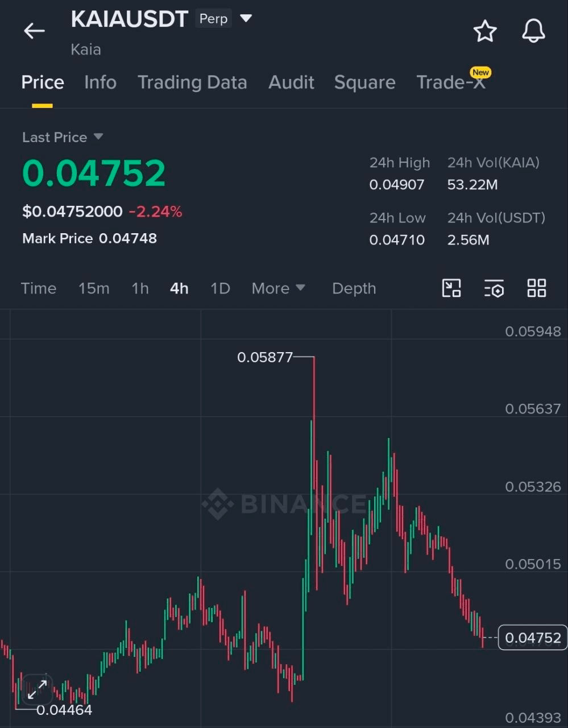This screenshot has height=728, width=568.
Task: Select the Time chart interval
Action: [39, 288]
